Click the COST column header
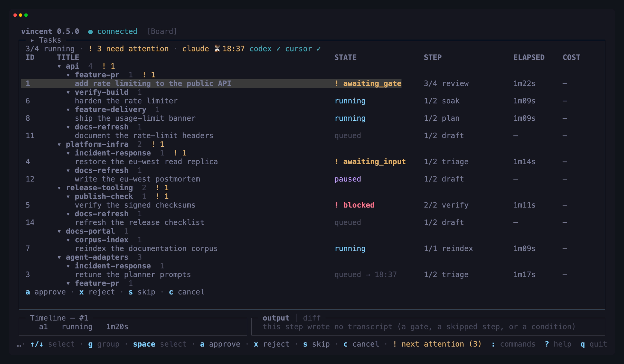The image size is (624, 364). pos(571,57)
